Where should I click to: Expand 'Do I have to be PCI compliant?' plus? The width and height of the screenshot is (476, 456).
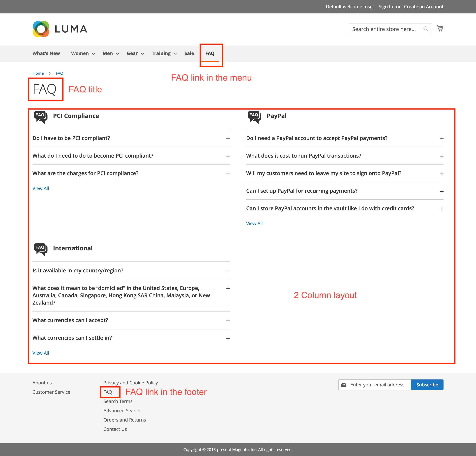coord(228,139)
